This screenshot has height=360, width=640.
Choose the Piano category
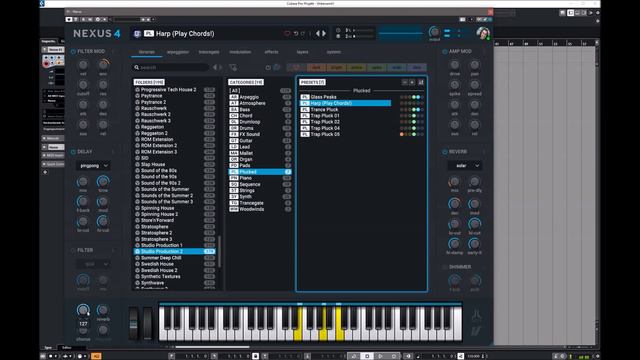[260, 178]
